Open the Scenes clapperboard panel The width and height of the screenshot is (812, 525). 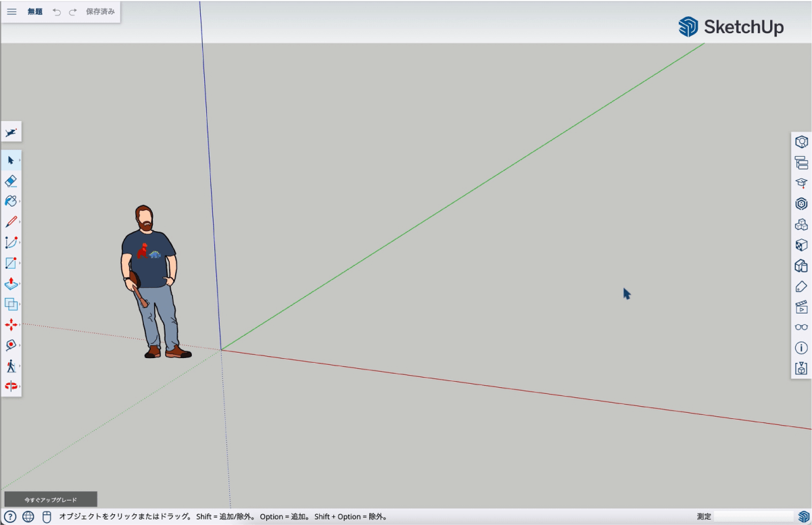[x=801, y=307]
